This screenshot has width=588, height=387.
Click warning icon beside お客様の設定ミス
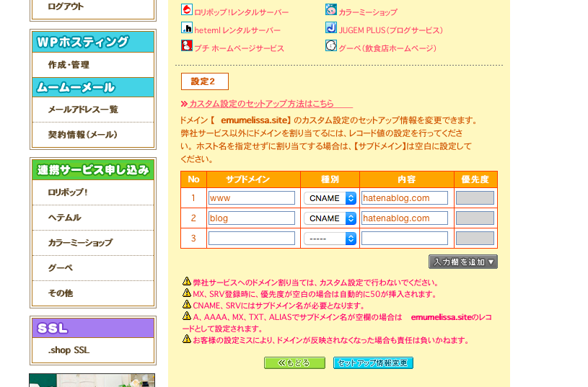pos(187,339)
